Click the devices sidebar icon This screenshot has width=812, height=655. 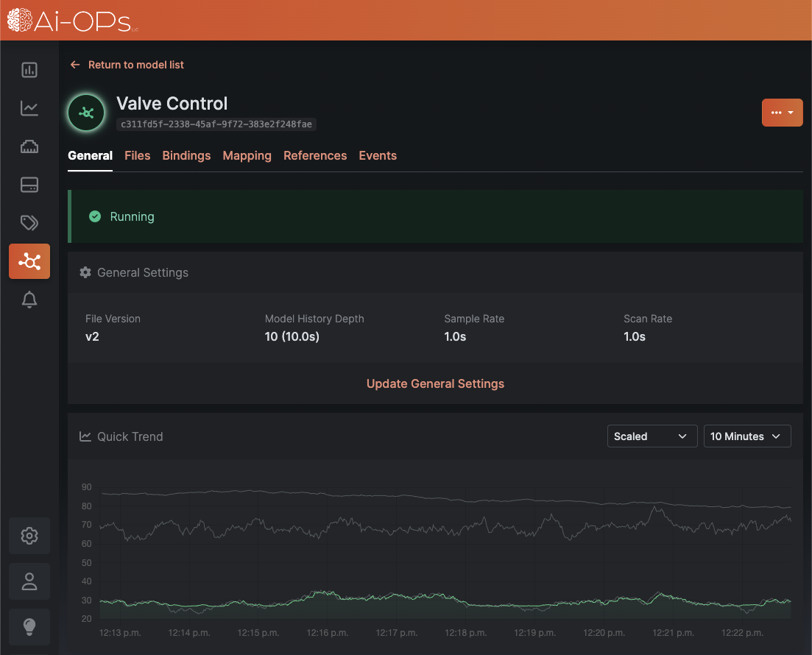point(29,185)
